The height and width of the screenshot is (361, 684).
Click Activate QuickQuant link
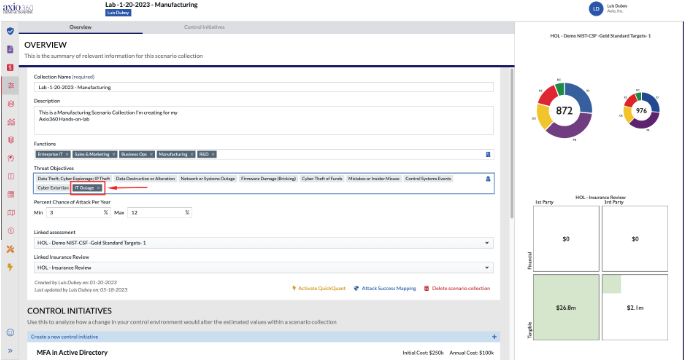(x=319, y=288)
